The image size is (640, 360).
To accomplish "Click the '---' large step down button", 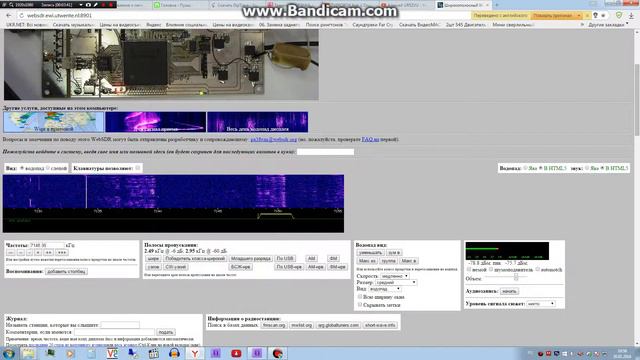I will pyautogui.click(x=11, y=253).
